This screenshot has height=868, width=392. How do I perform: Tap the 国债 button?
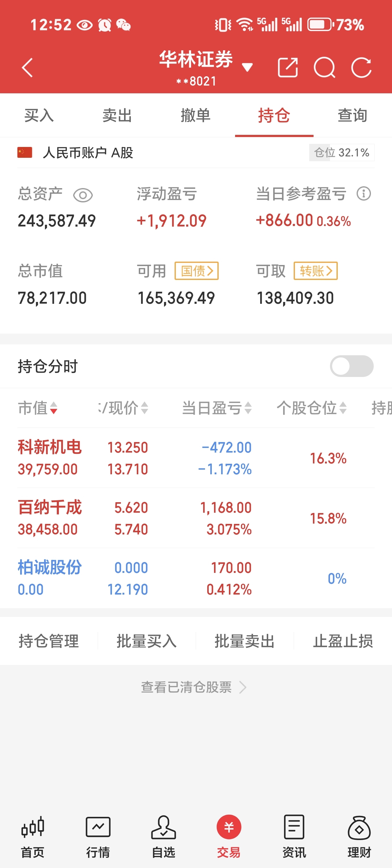point(197,271)
